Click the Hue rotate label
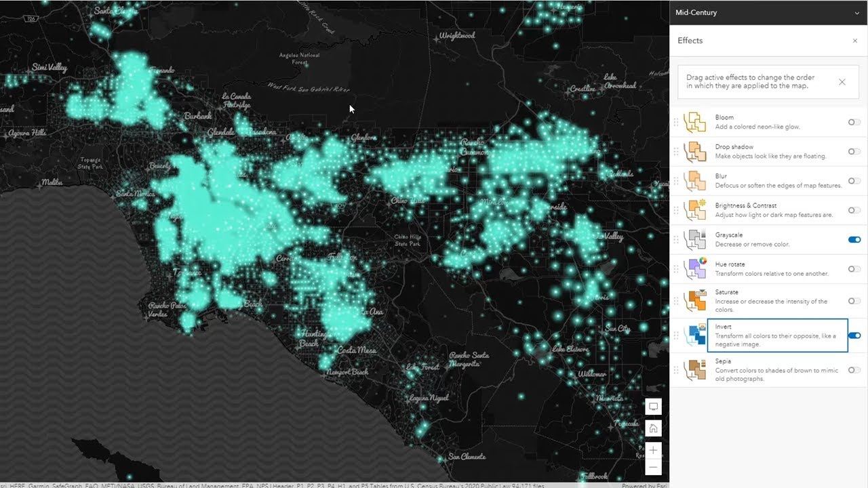This screenshot has height=488, width=868. coord(730,264)
